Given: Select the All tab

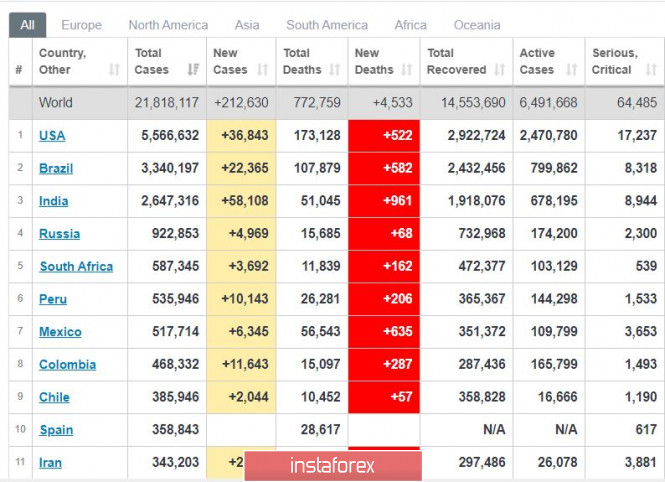Looking at the screenshot, I should pos(27,25).
